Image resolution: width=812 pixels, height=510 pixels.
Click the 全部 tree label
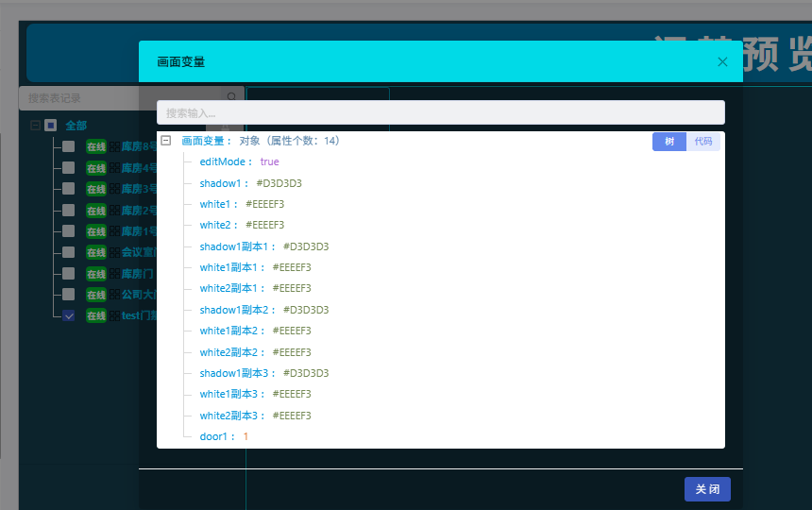point(76,126)
